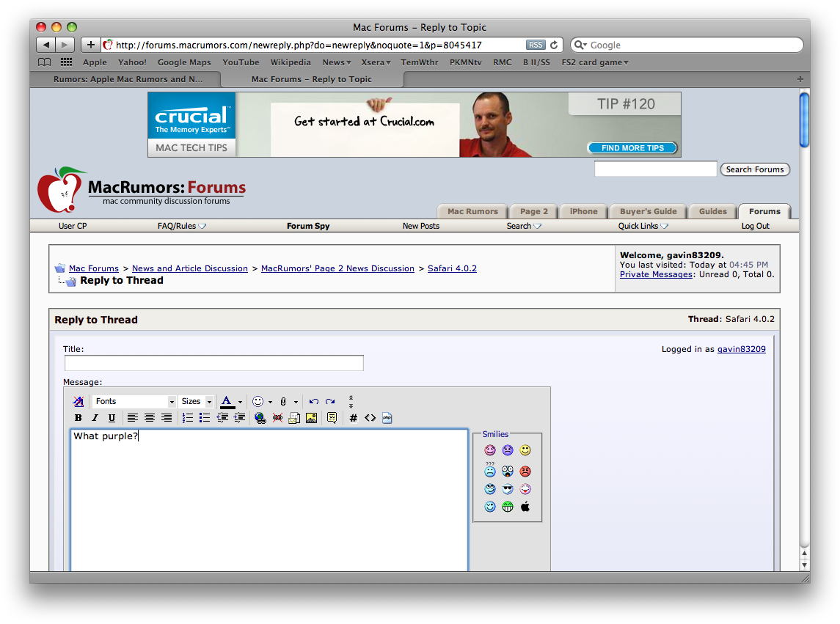840x624 pixels.
Task: Insert the sunglasses cool smilie
Action: [x=508, y=489]
